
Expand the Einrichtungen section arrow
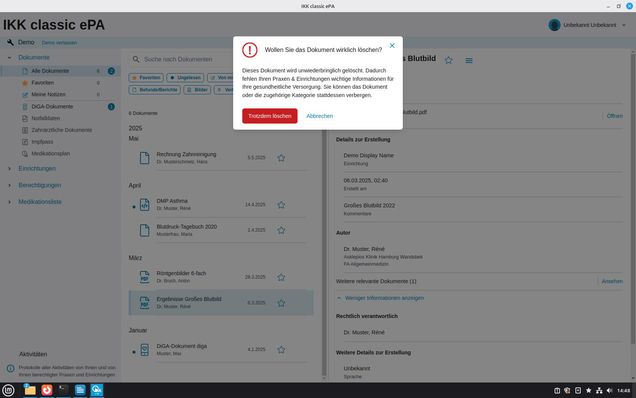10,168
